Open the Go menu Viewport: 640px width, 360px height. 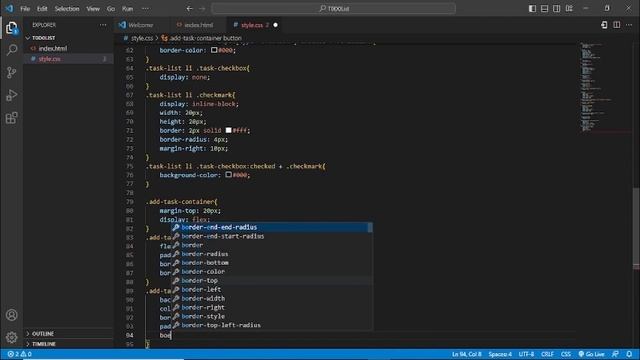[x=111, y=8]
